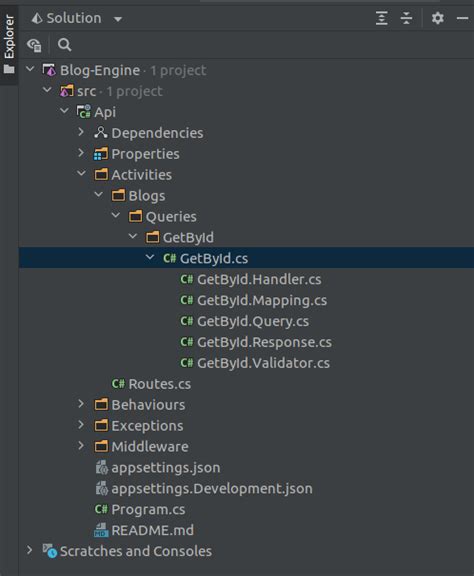Click the README.md markdown file icon
474x576 pixels.
tap(101, 530)
